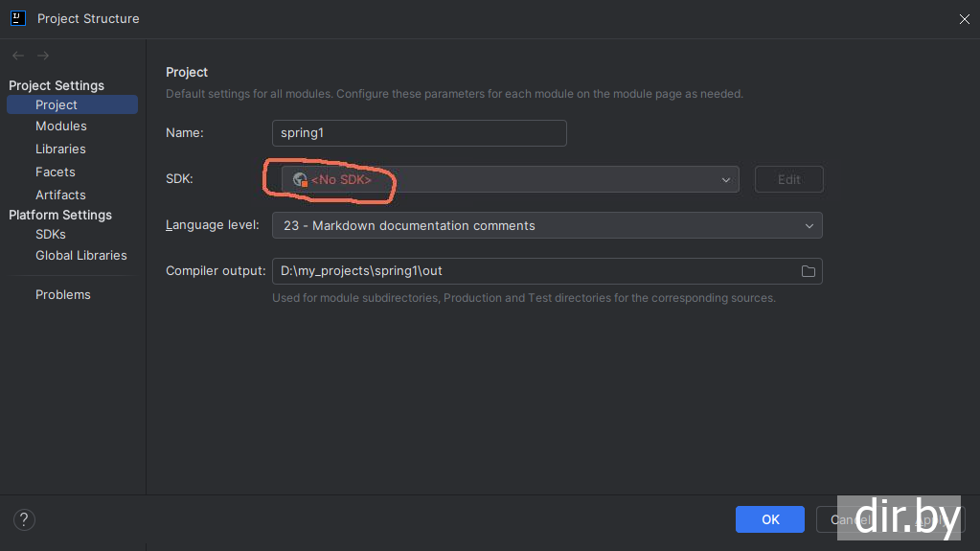Show the Problems list
This screenshot has height=551, width=980.
coord(63,295)
